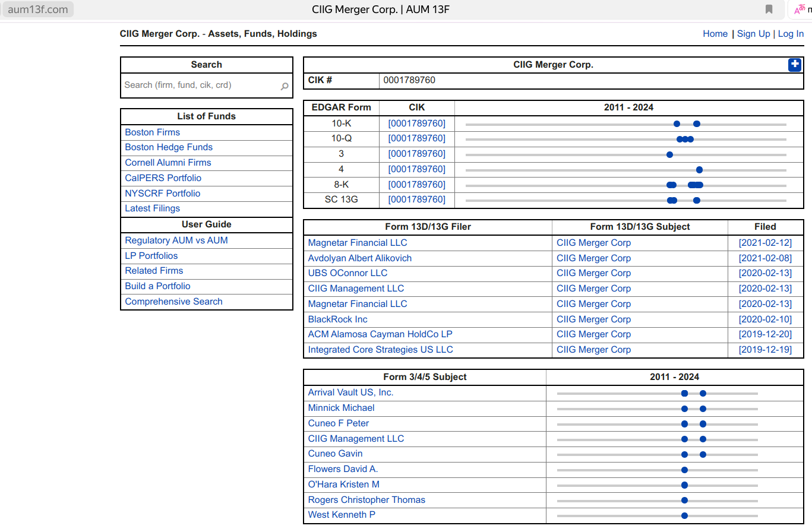Image resolution: width=812 pixels, height=532 pixels.
Task: Open Regulatory AUM vs AUM guide
Action: (176, 240)
